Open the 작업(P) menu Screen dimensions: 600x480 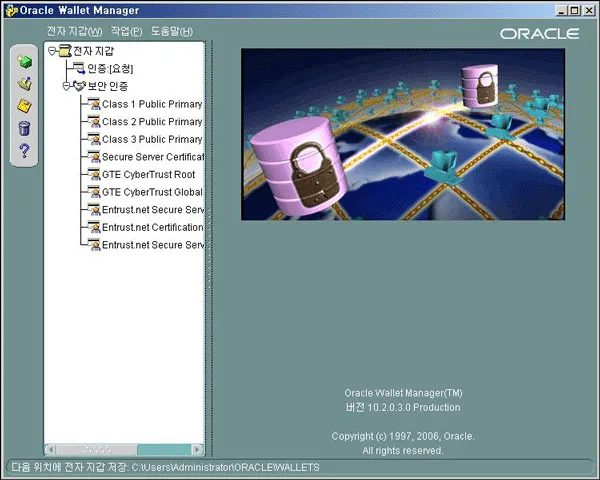126,31
